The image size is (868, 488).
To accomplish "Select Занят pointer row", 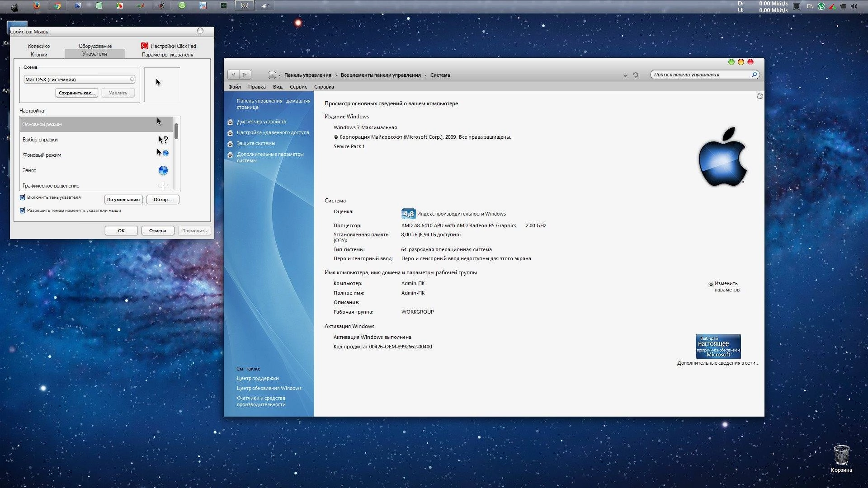I will 96,170.
